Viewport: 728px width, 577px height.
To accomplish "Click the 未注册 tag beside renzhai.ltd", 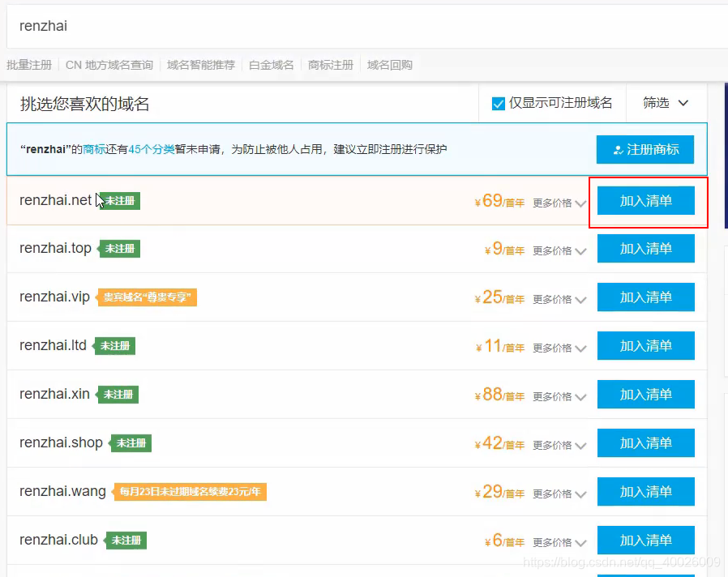I will click(x=114, y=346).
